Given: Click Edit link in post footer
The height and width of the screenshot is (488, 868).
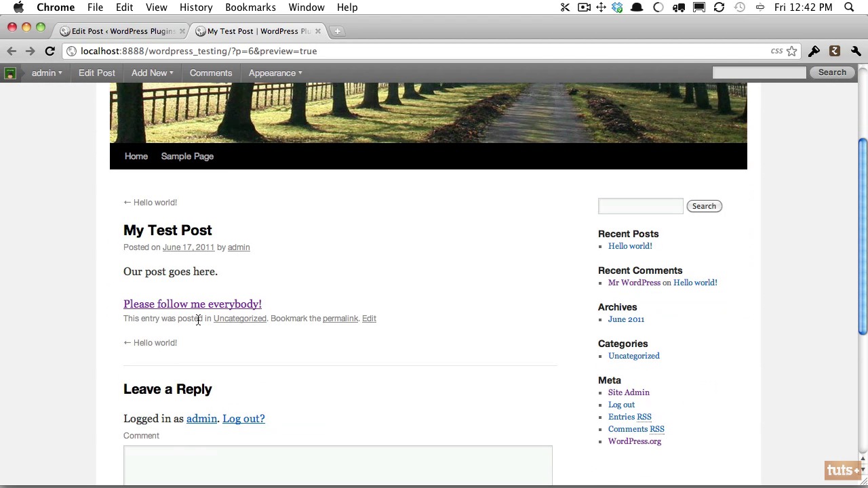Looking at the screenshot, I should (x=369, y=319).
